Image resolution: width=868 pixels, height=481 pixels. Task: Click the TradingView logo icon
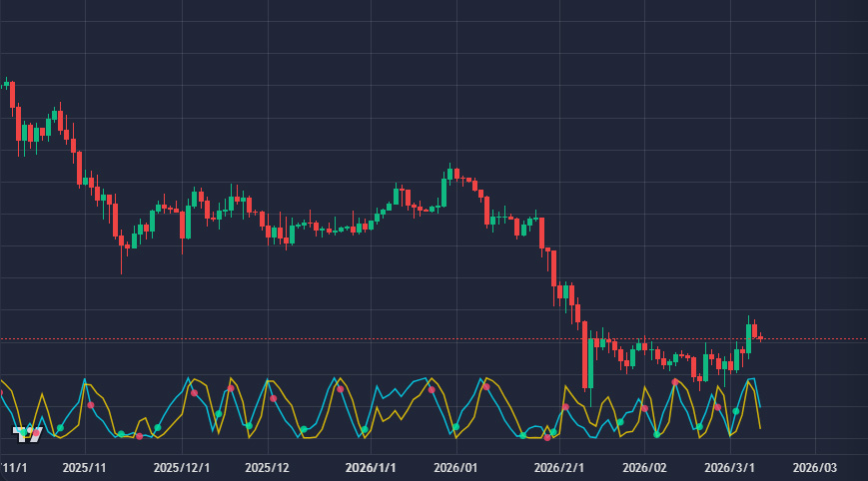coord(27,433)
